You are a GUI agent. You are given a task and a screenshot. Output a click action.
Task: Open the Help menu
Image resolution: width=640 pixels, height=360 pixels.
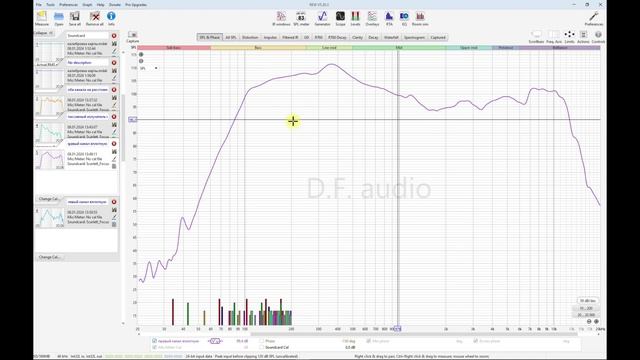(x=100, y=5)
